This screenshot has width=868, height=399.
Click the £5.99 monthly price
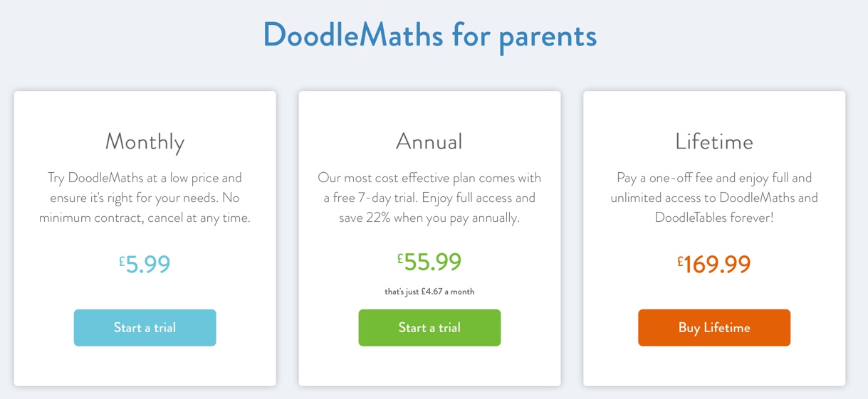pos(145,264)
